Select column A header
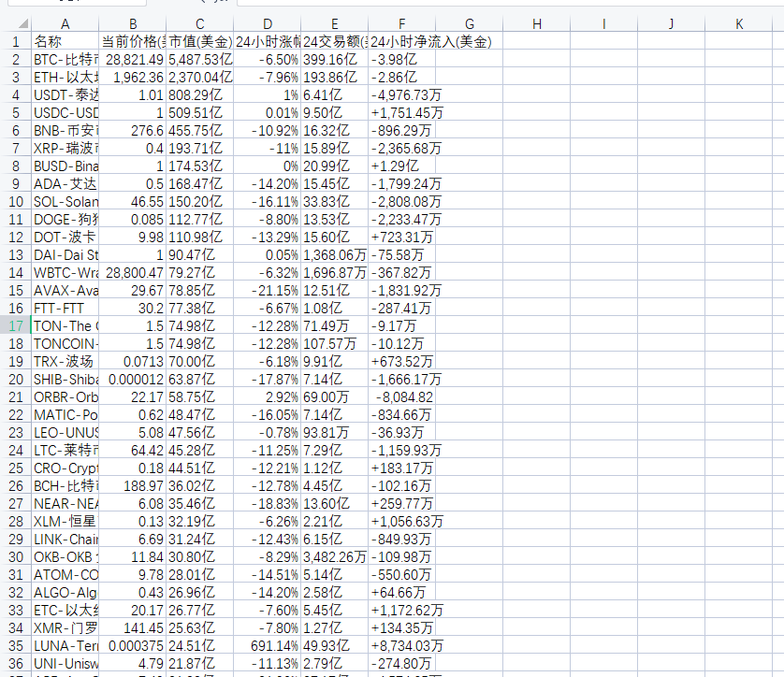 [x=65, y=24]
